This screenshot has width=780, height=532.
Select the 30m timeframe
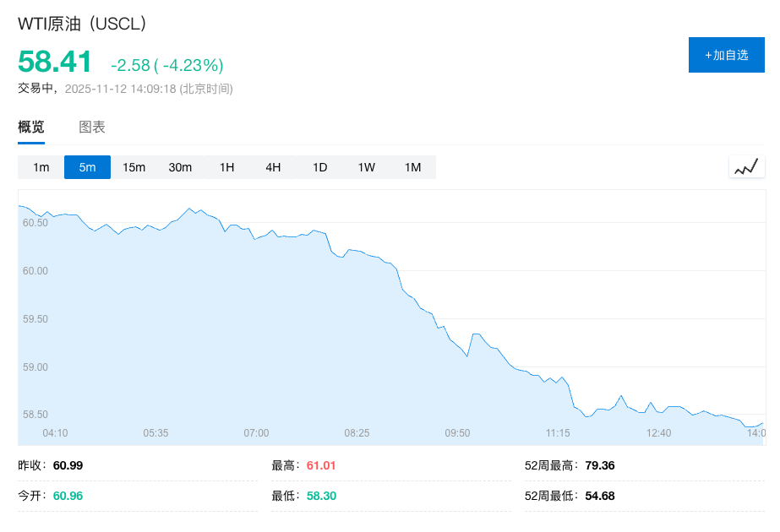coord(180,167)
